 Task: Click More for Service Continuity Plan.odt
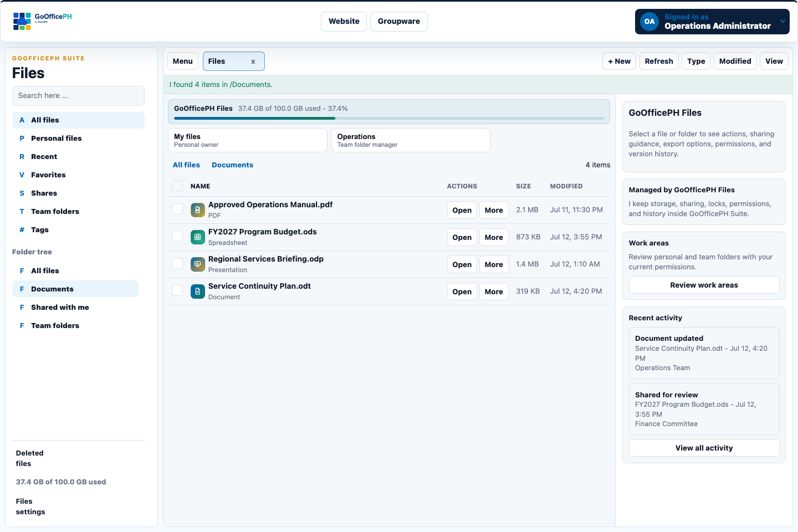click(494, 291)
